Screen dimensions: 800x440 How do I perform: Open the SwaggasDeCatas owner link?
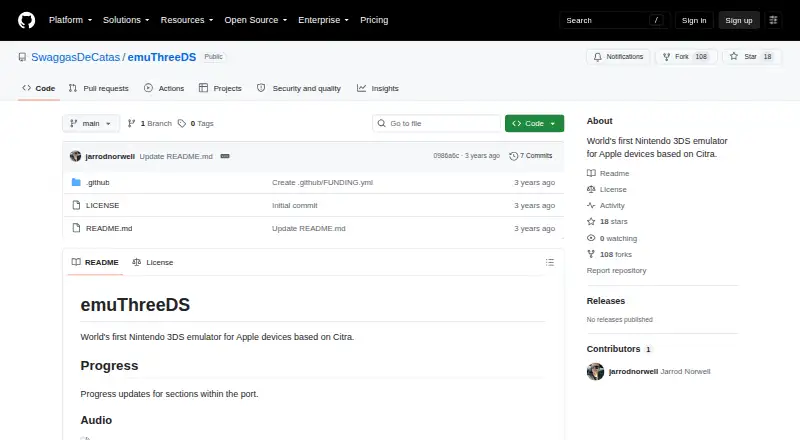click(76, 57)
